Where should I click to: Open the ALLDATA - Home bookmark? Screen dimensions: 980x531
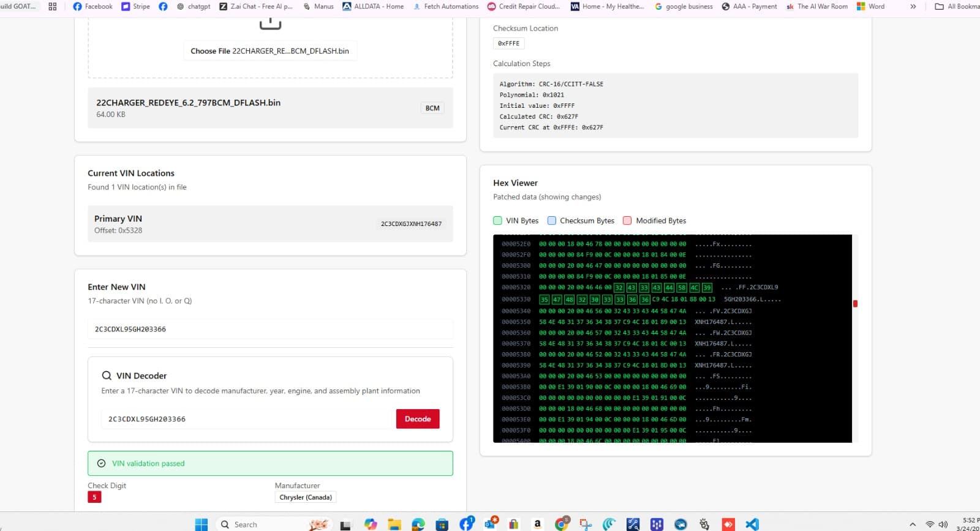(372, 6)
